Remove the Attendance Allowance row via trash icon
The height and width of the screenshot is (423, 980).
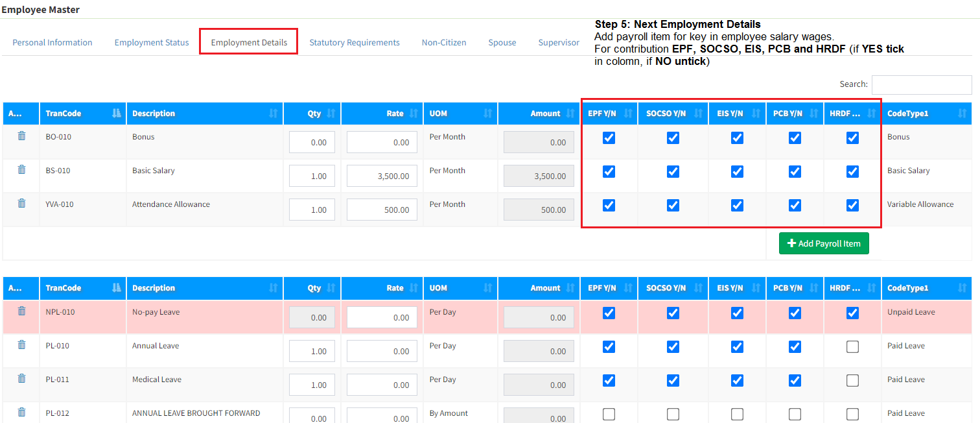[x=21, y=203]
